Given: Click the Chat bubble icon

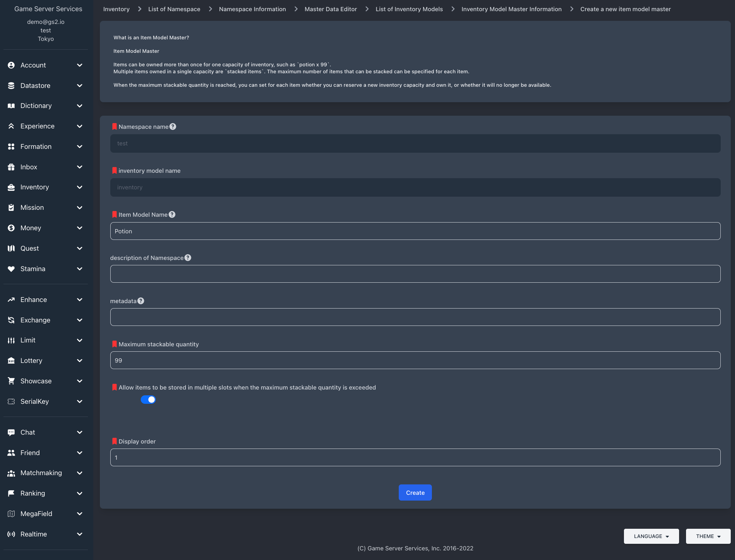Looking at the screenshot, I should pyautogui.click(x=11, y=432).
